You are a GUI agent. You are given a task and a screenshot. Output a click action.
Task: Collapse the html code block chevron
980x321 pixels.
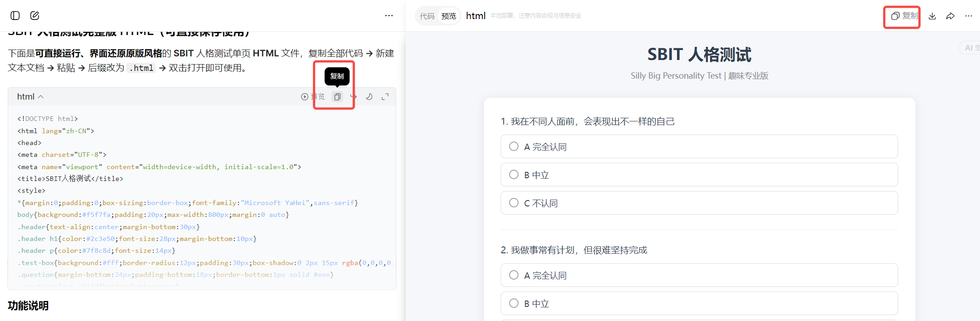tap(41, 96)
